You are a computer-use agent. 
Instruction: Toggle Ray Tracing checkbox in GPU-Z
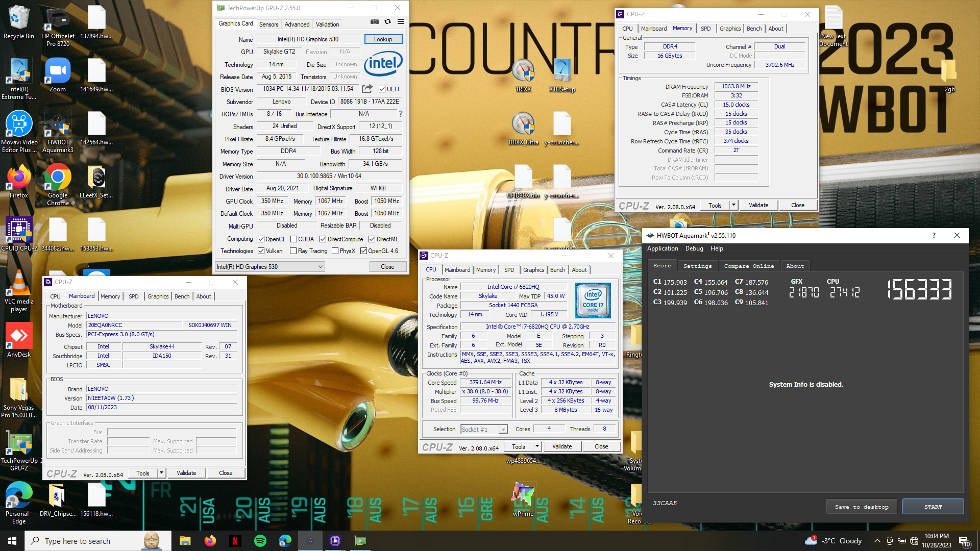293,251
